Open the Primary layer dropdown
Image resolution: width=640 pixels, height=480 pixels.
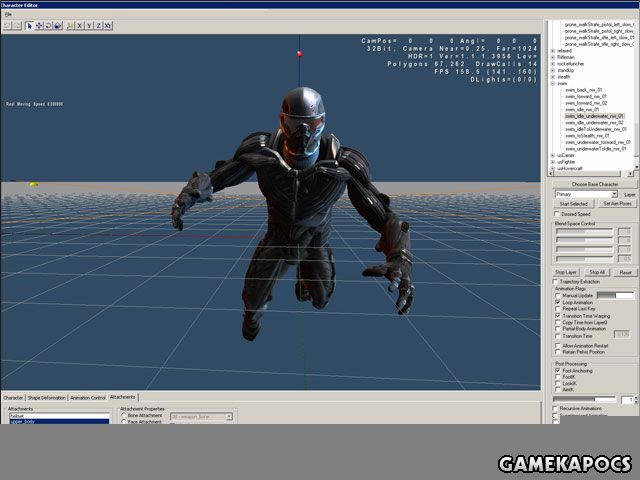pos(614,194)
